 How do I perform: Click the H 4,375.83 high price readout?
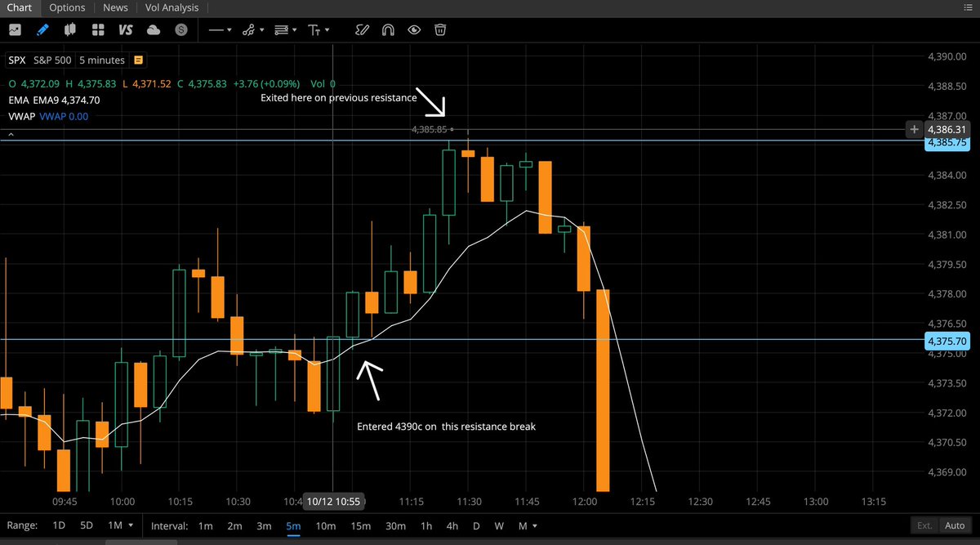coord(91,83)
